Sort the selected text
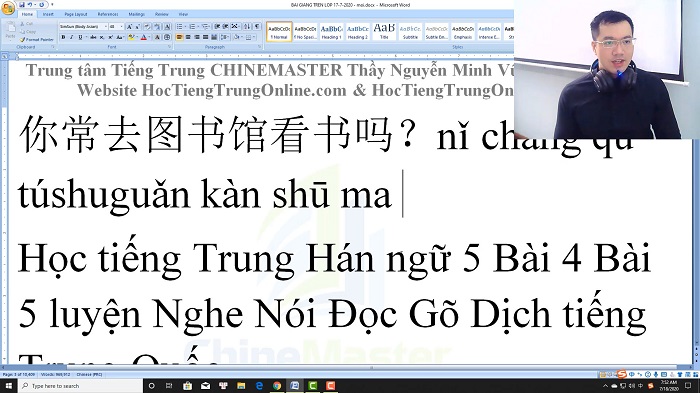The width and height of the screenshot is (700, 393). (247, 26)
